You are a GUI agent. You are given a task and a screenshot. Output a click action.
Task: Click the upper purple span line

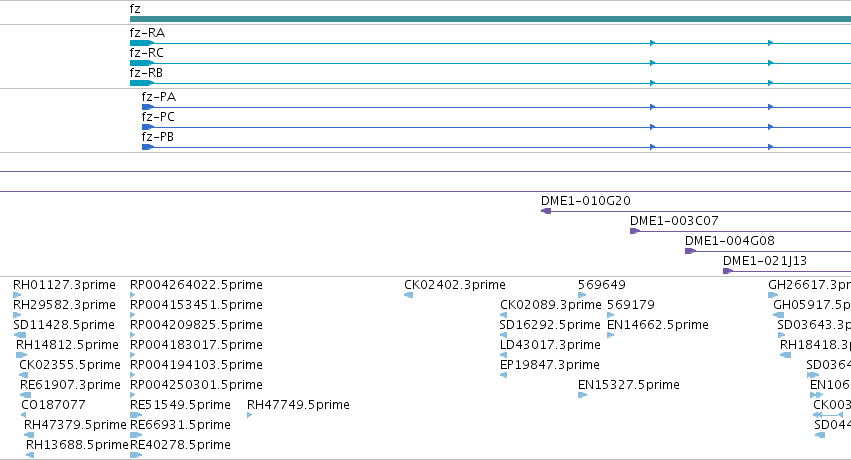426,171
